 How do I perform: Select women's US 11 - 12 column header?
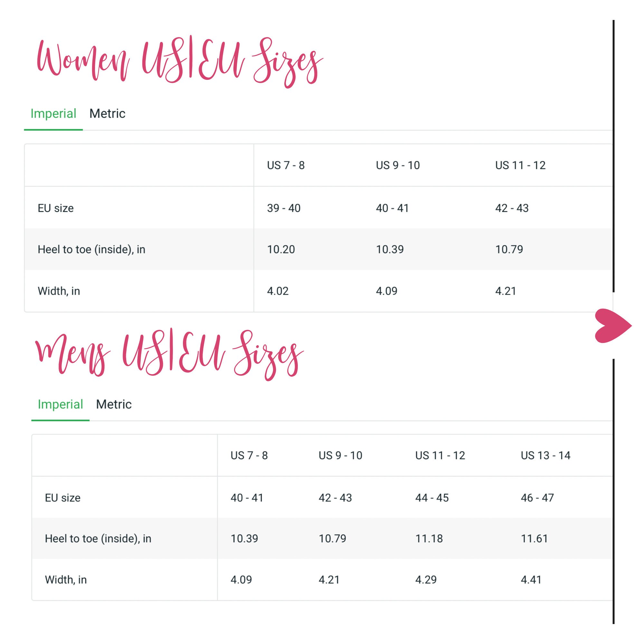coord(520,165)
